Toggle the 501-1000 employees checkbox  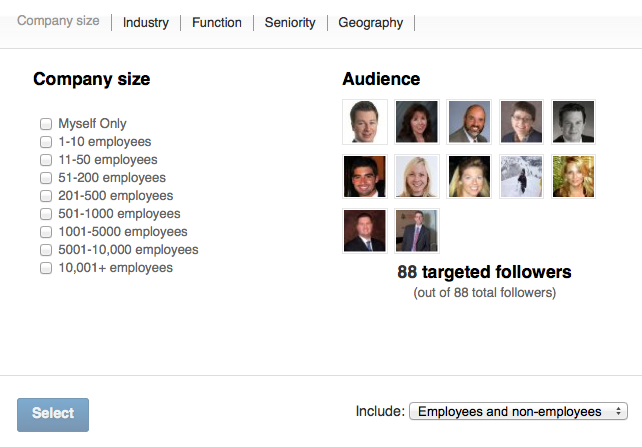coord(46,214)
